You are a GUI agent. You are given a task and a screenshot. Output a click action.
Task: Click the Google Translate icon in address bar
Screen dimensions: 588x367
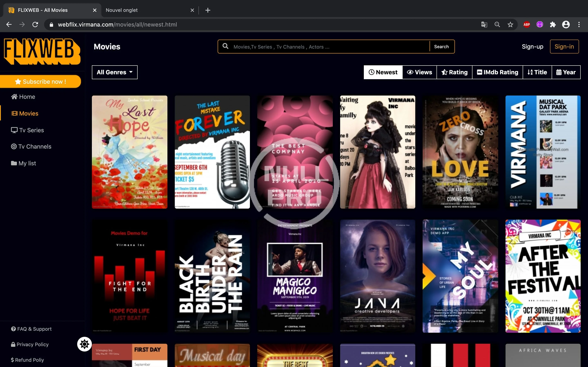[x=484, y=24]
